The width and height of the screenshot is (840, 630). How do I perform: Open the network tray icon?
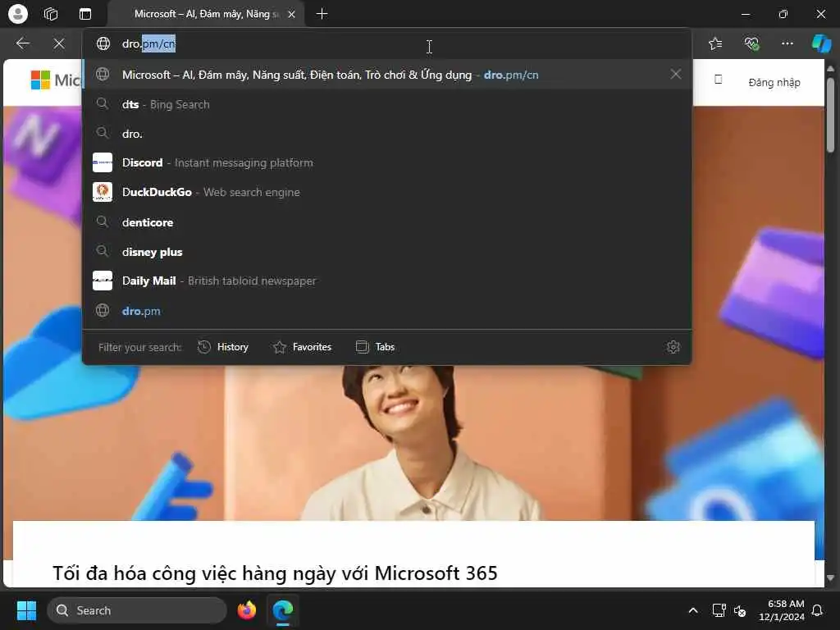coord(719,610)
